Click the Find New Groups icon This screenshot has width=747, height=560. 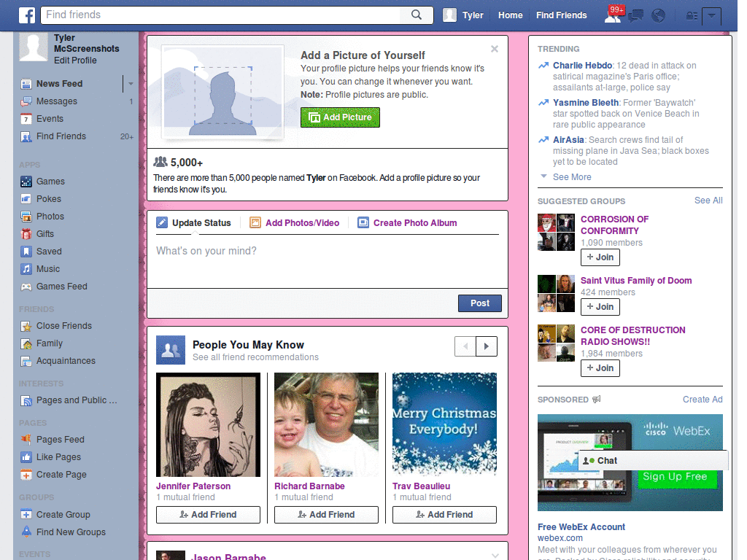[26, 532]
